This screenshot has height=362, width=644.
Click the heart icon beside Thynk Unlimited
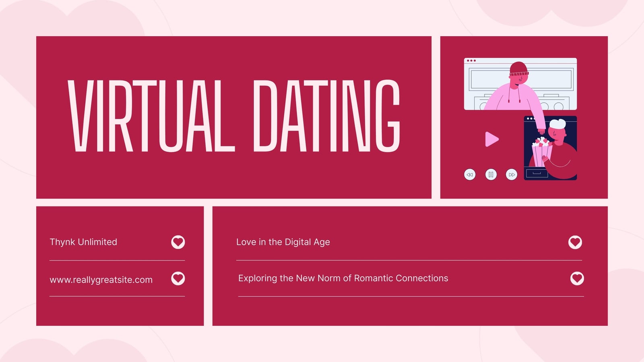click(x=178, y=242)
